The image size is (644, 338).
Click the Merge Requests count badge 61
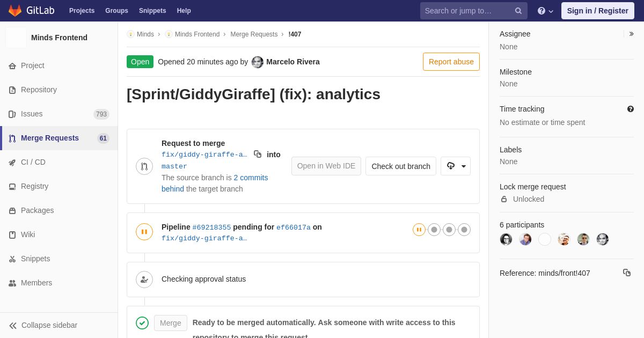tap(103, 138)
